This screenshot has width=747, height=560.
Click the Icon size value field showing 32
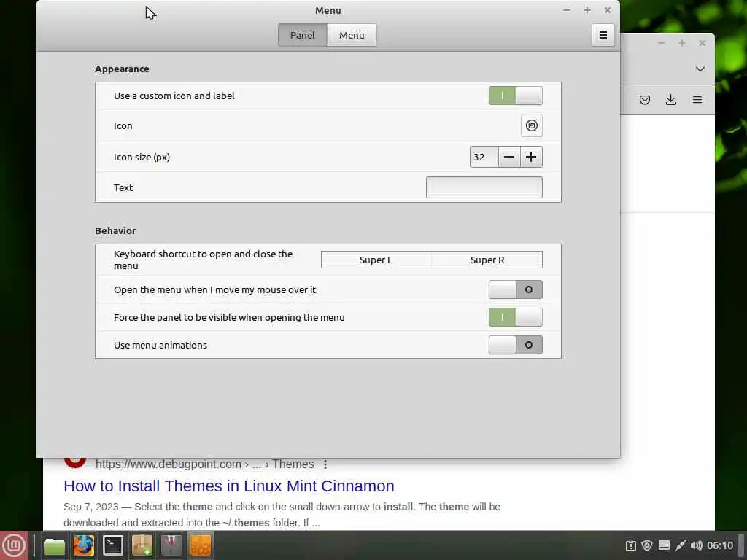484,157
